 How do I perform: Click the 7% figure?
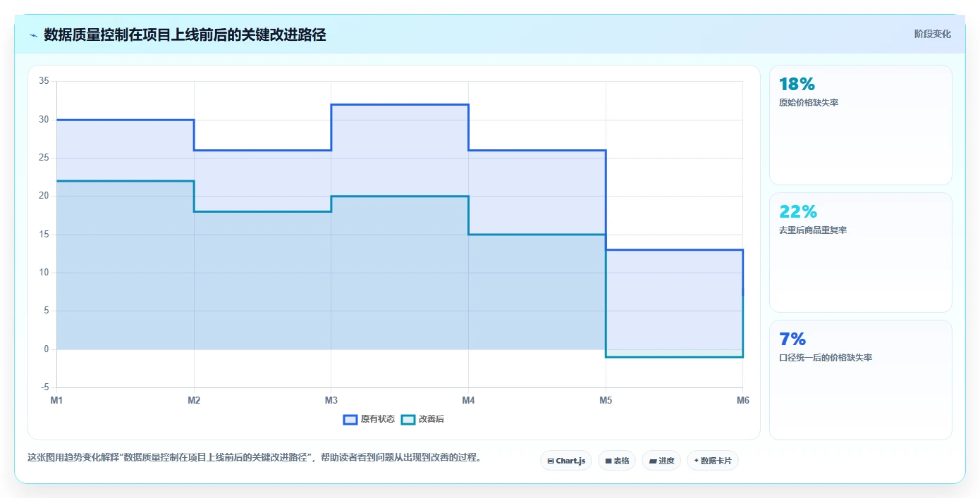[x=792, y=339]
